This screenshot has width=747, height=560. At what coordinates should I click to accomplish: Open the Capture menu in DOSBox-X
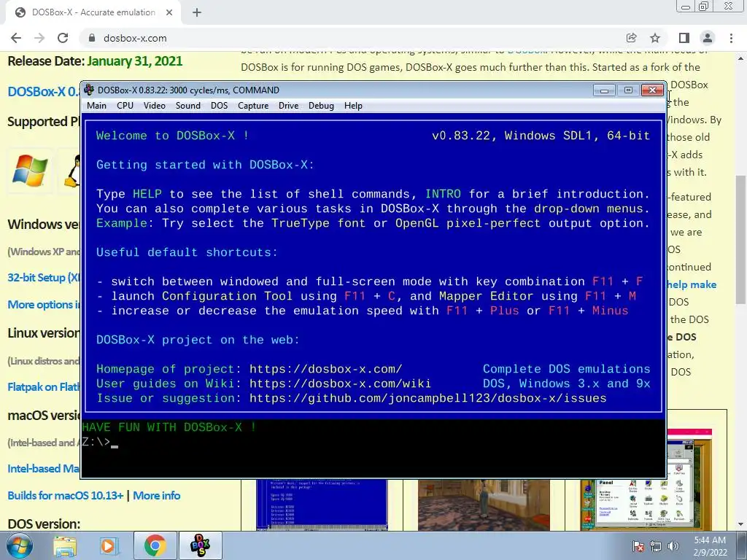(x=253, y=106)
